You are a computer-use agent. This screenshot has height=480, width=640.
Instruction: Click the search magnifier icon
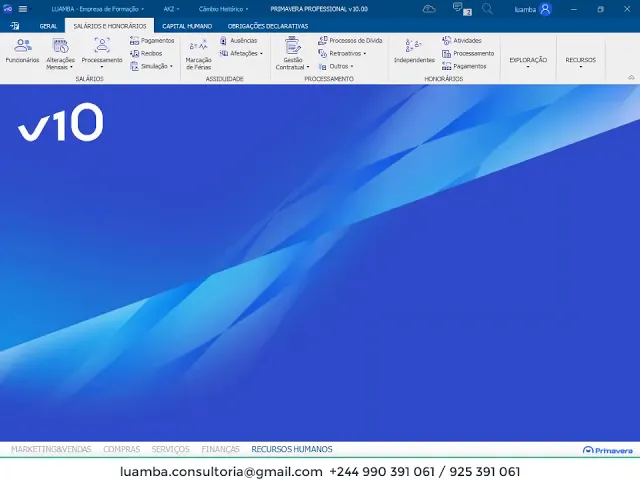pos(487,9)
